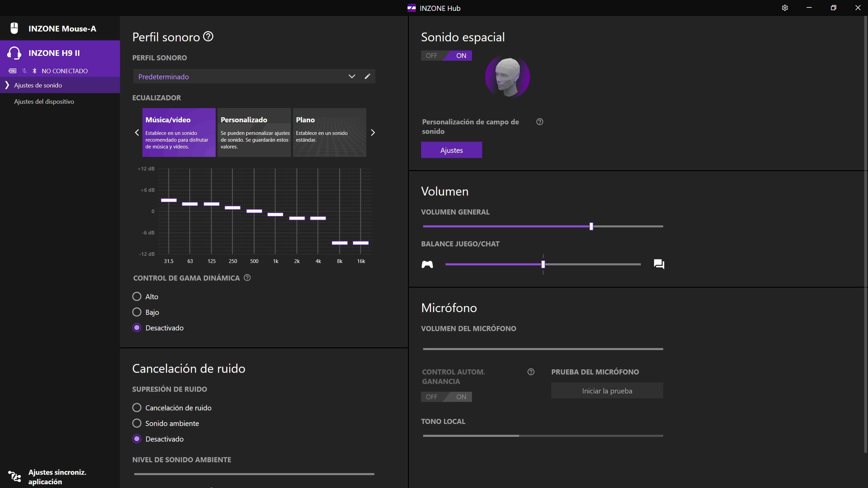Open the Predeterminado sound profile dropdown
868x488 pixels.
pyautogui.click(x=351, y=76)
